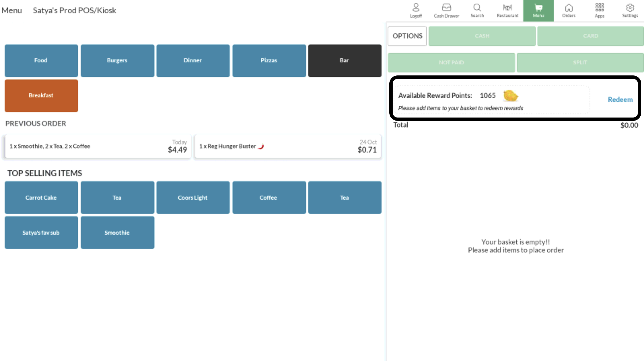This screenshot has width=644, height=361.
Task: Select the Food category tile
Action: point(41,61)
